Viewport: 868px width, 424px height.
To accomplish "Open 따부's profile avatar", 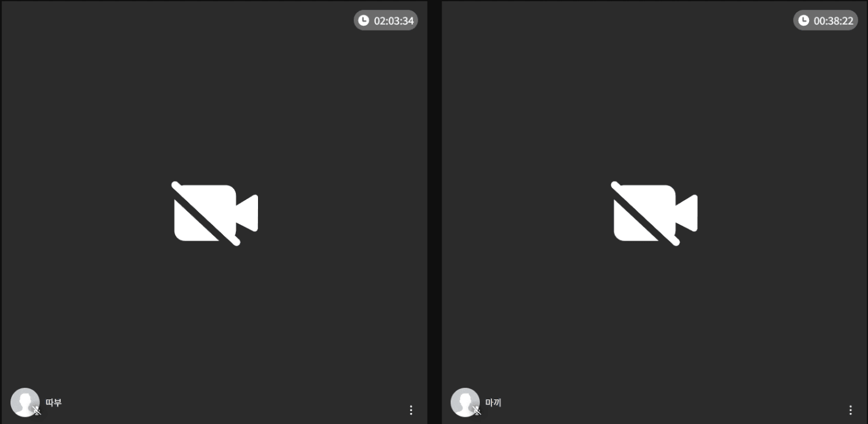I will 25,403.
